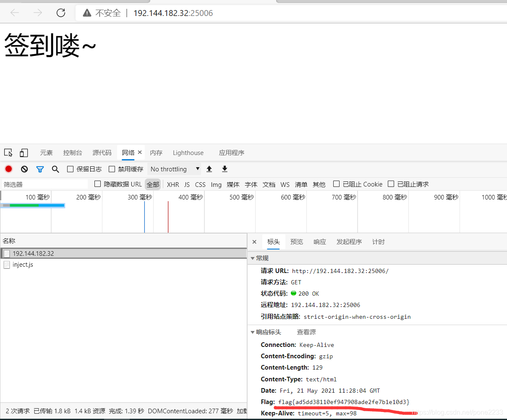Click the 200 OK status code value
The width and height of the screenshot is (507, 420).
pos(308,294)
